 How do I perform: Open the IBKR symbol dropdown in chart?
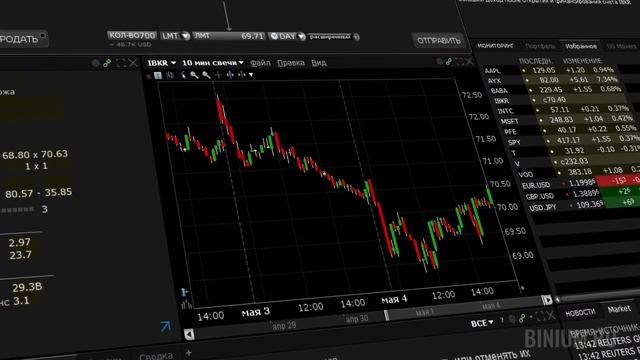(x=162, y=63)
